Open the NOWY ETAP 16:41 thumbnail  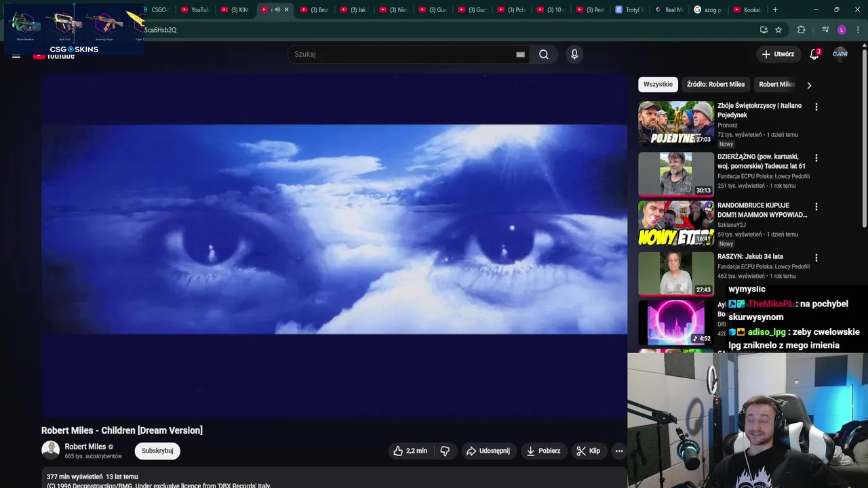coord(676,223)
